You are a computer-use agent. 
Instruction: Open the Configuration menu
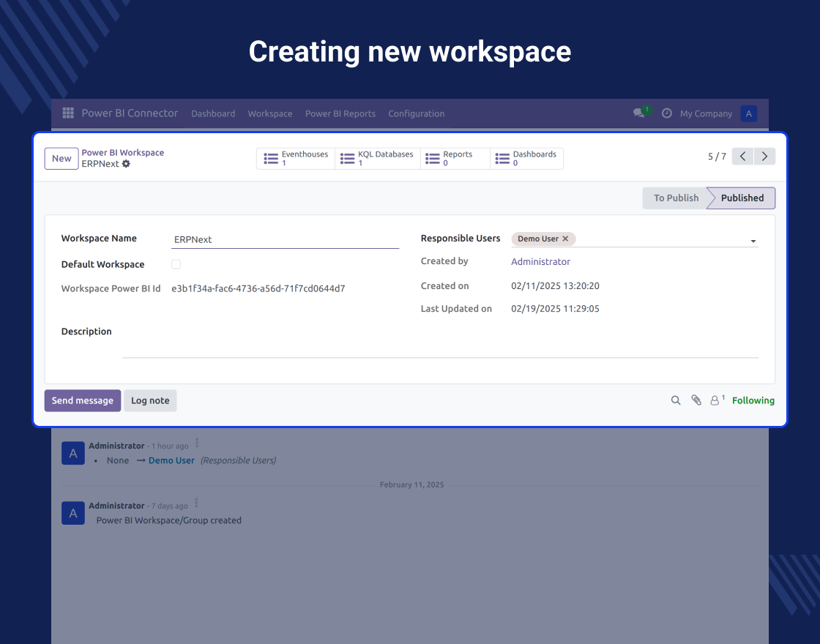416,113
